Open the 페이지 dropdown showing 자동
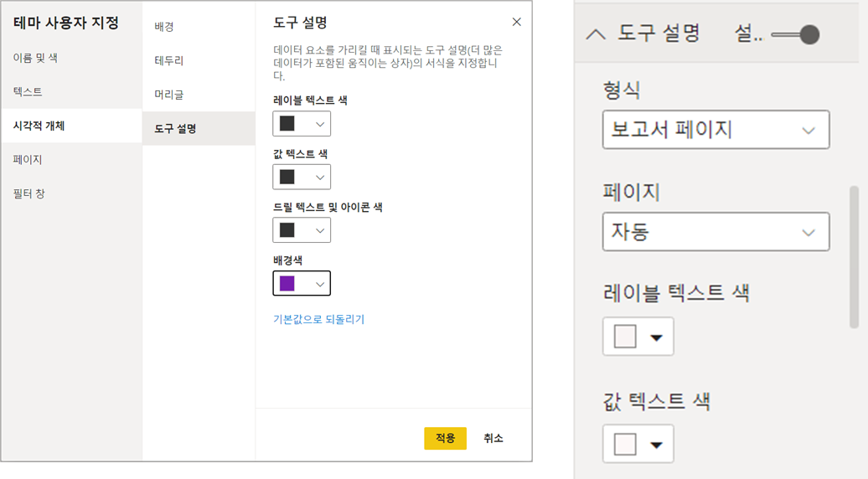The width and height of the screenshot is (868, 479). tap(716, 231)
